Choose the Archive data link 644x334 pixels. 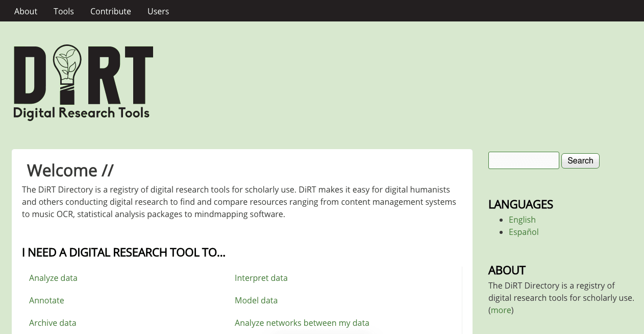pos(53,323)
